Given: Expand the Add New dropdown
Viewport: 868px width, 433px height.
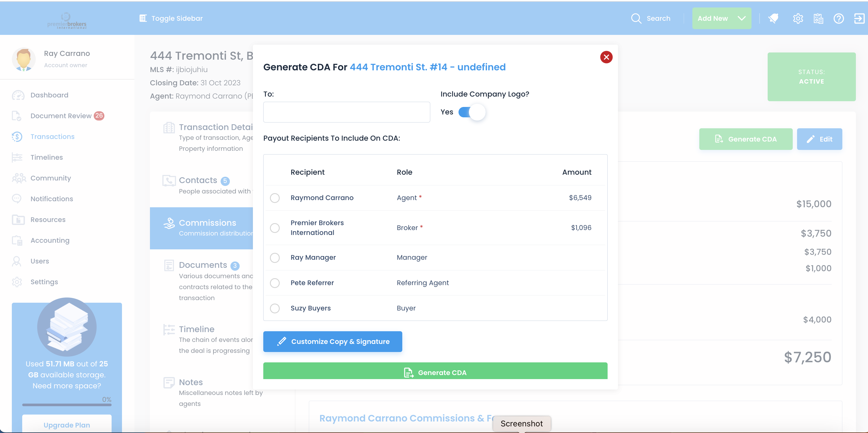Looking at the screenshot, I should [x=722, y=18].
